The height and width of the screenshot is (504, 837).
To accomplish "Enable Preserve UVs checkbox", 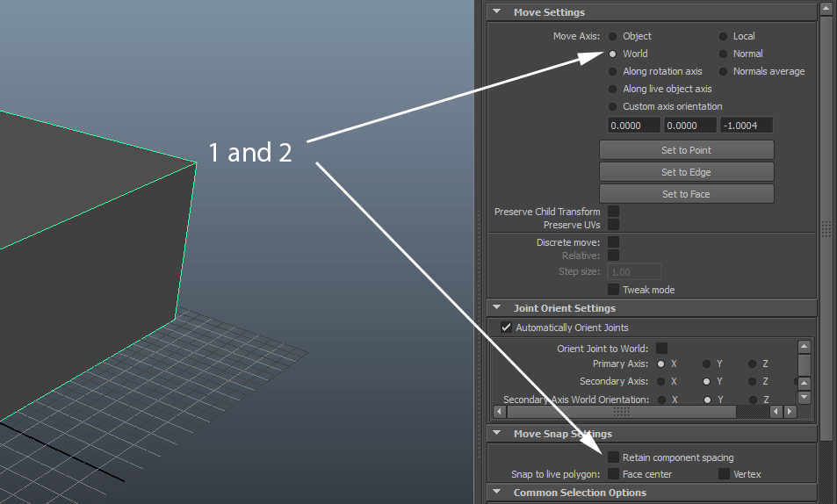I will (613, 224).
